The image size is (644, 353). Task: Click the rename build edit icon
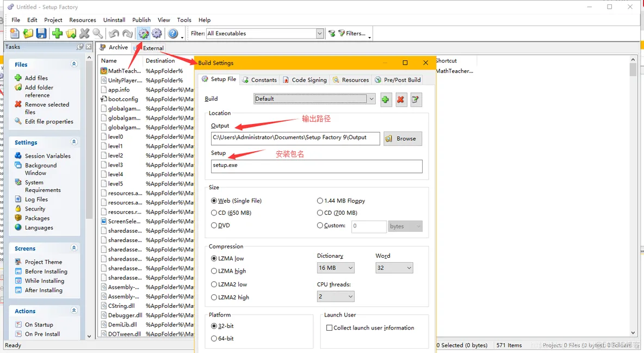point(416,100)
